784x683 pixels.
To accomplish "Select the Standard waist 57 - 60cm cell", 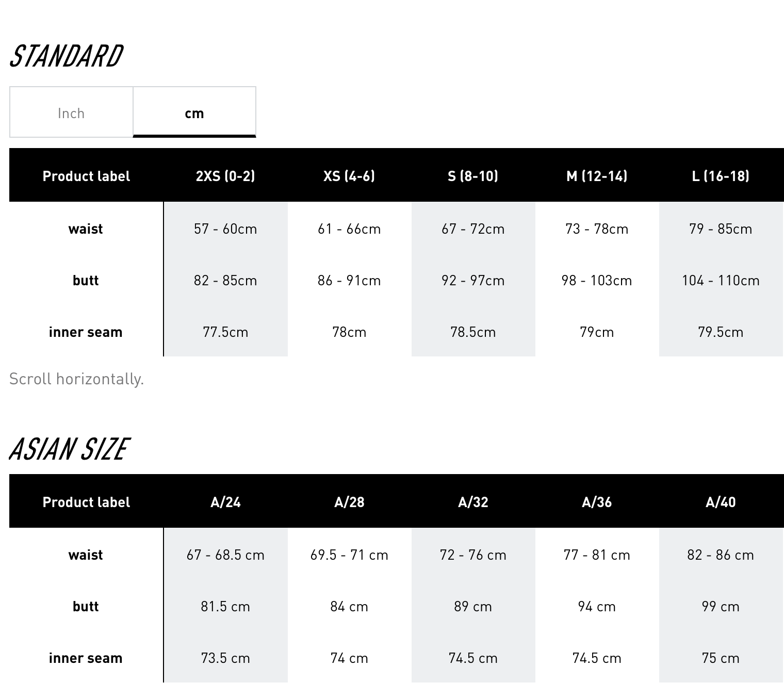I will point(225,228).
